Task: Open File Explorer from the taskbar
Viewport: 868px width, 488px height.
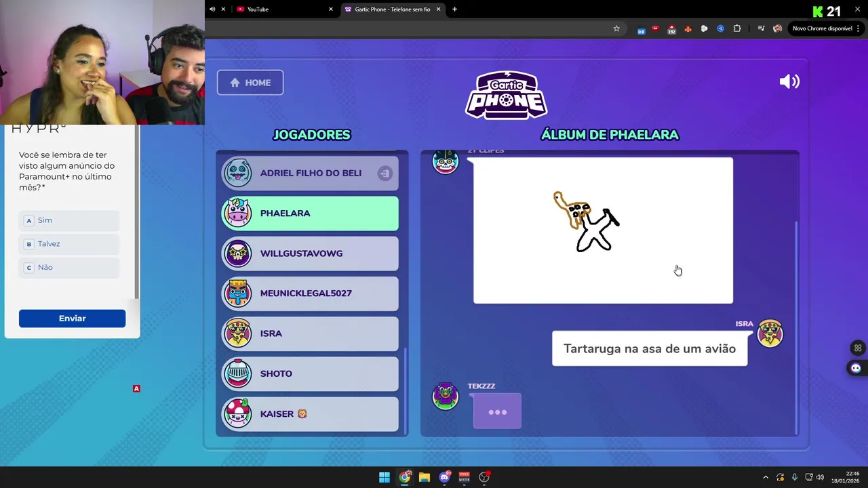Action: 424,477
